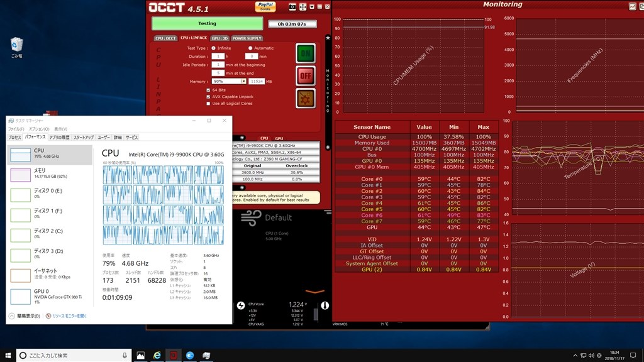This screenshot has width=644, height=362.
Task: Click the idle minutes at the beginning field
Action: [x=218, y=65]
